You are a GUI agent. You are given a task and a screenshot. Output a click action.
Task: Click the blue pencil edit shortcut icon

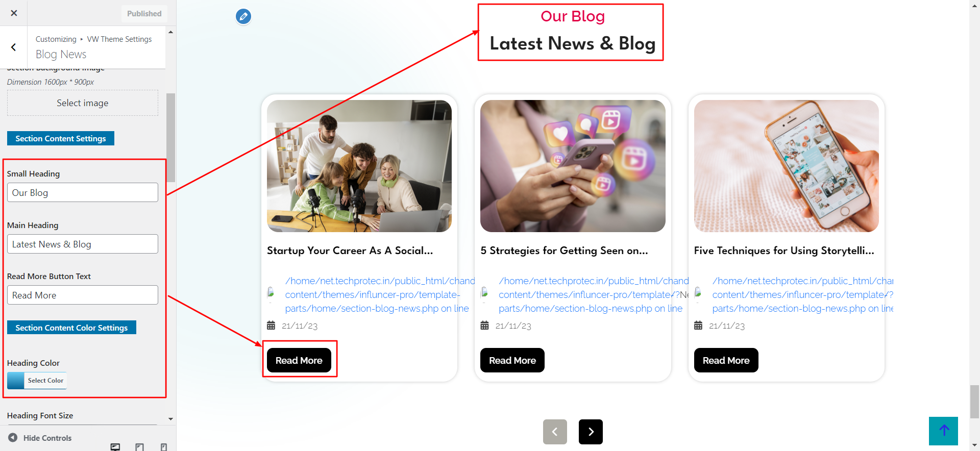(243, 17)
